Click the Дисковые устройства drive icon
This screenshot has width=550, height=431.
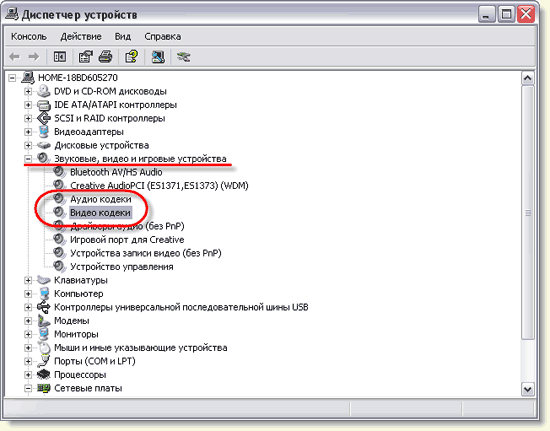(x=44, y=145)
